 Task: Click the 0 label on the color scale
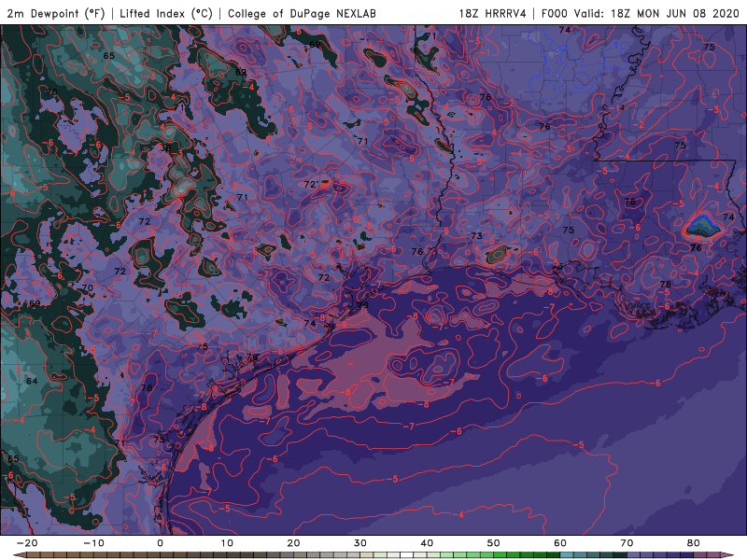[160, 543]
